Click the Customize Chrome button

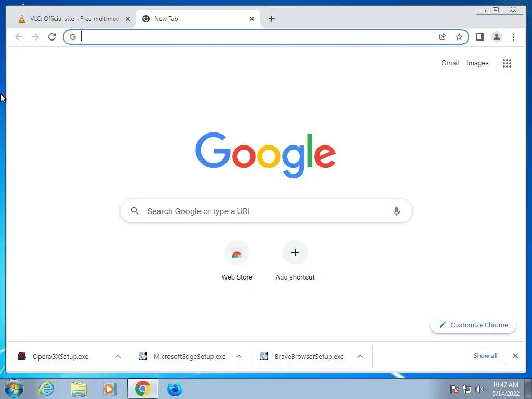point(473,325)
